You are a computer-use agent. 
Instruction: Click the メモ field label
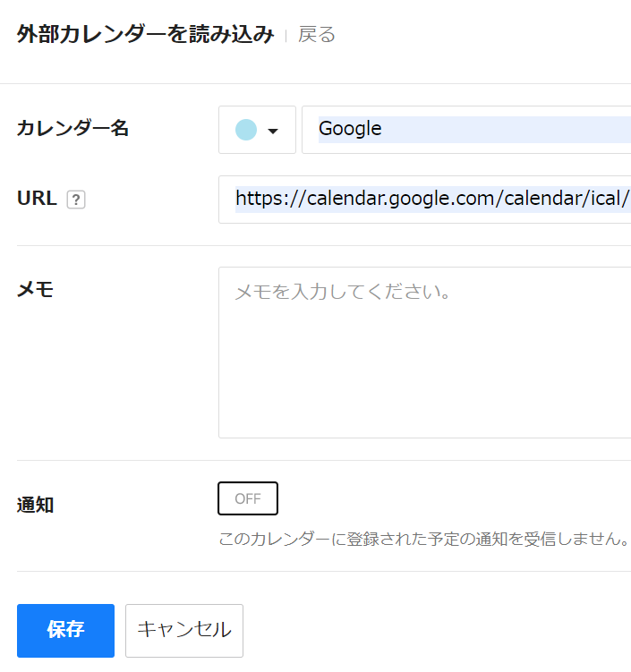[35, 290]
